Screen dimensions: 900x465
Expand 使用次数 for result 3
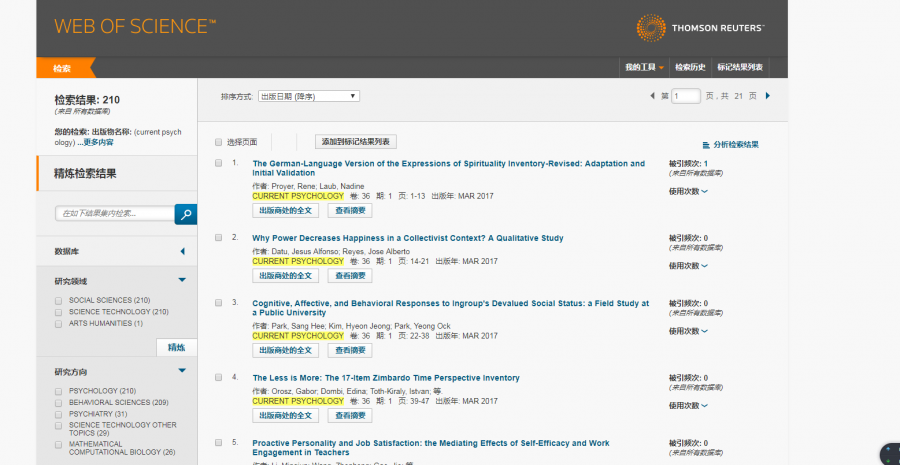coord(688,331)
